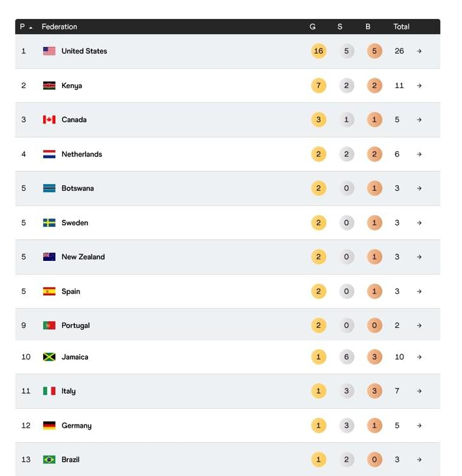The image size is (462, 476).
Task: Sort table by the P position column
Action: [25, 27]
